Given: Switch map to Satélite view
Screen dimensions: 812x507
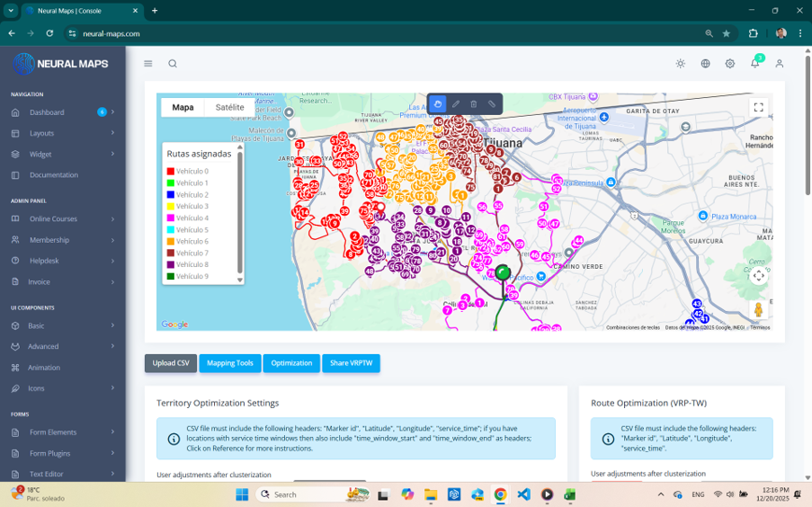Looking at the screenshot, I should (229, 107).
